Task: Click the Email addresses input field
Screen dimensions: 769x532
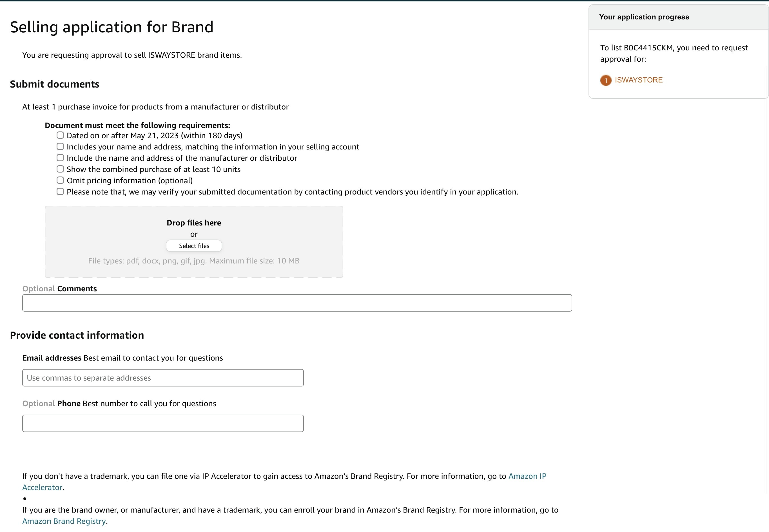Action: (x=163, y=378)
